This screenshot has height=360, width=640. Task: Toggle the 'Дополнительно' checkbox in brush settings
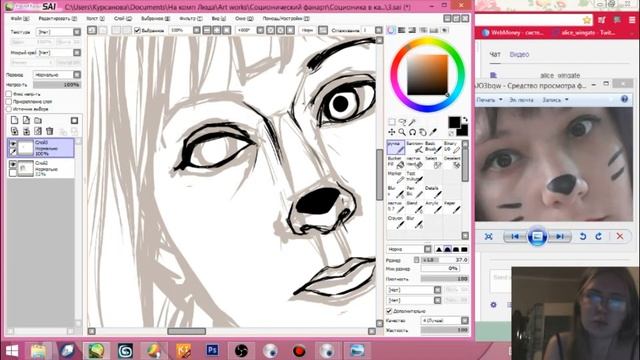[389, 311]
